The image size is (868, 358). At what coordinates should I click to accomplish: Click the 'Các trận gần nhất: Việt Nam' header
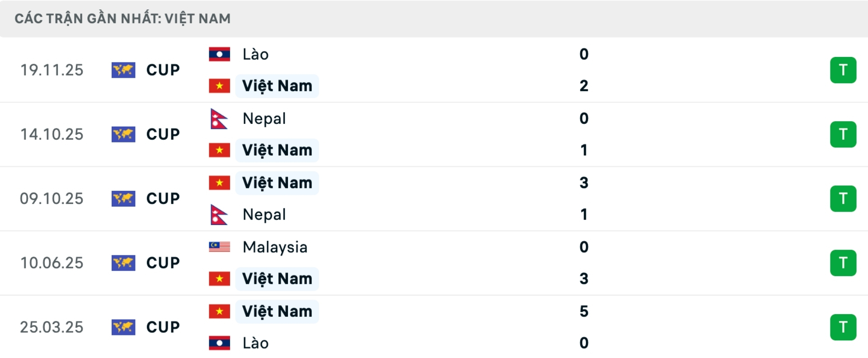123,19
